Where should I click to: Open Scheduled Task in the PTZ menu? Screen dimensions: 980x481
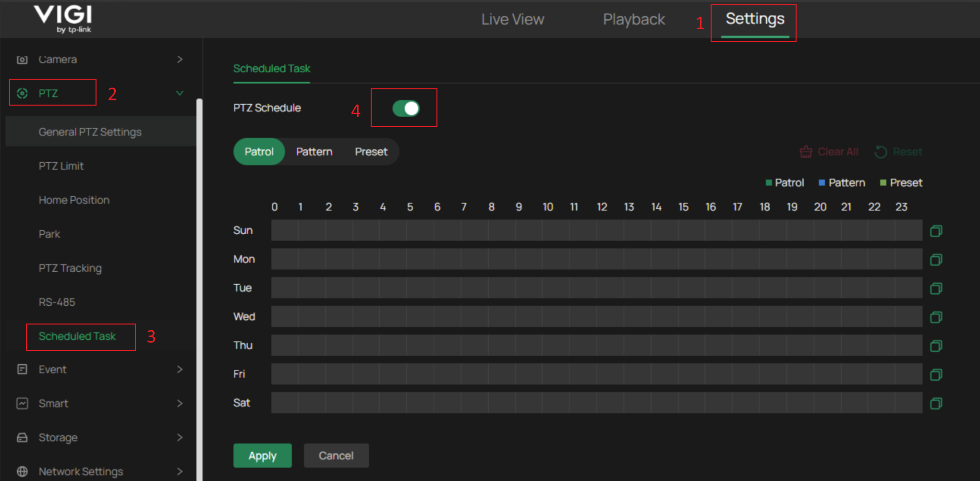click(77, 337)
